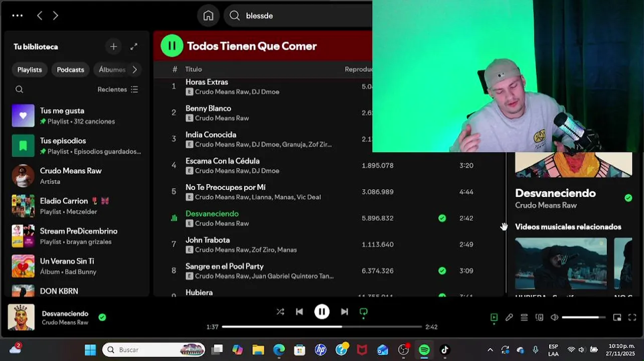644x361 pixels.
Task: Open 'Tus episodios' in the library
Action: 77,146
